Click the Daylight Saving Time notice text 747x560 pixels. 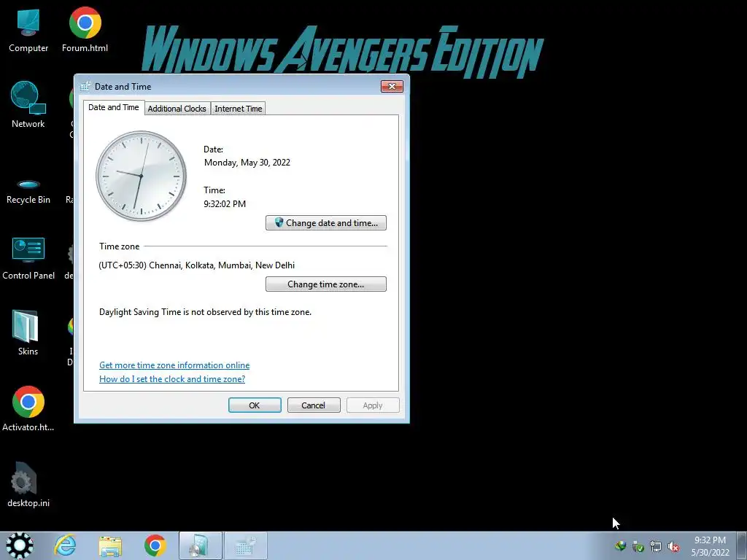pos(205,312)
